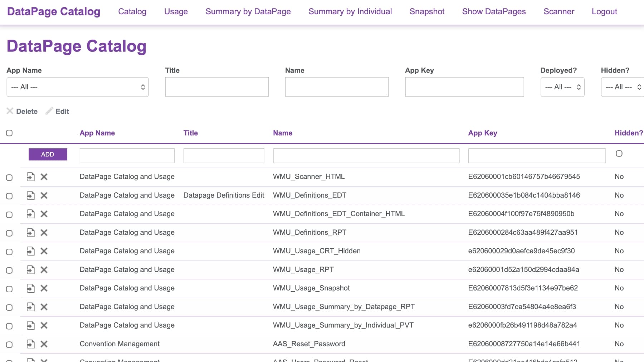Open edit icon for WMU_Definitions_EDT_Container_HTML row
Image resolution: width=644 pixels, height=362 pixels.
point(31,214)
